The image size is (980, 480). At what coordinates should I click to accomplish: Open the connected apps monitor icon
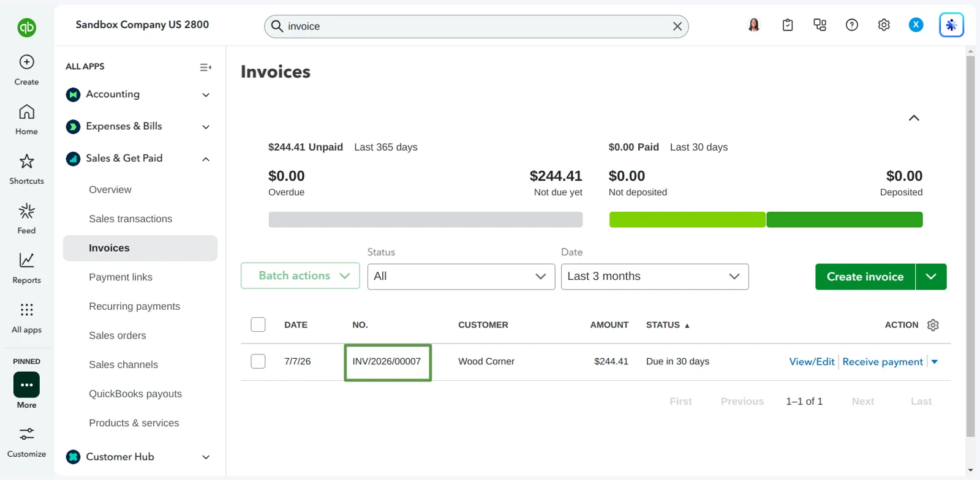[820, 24]
